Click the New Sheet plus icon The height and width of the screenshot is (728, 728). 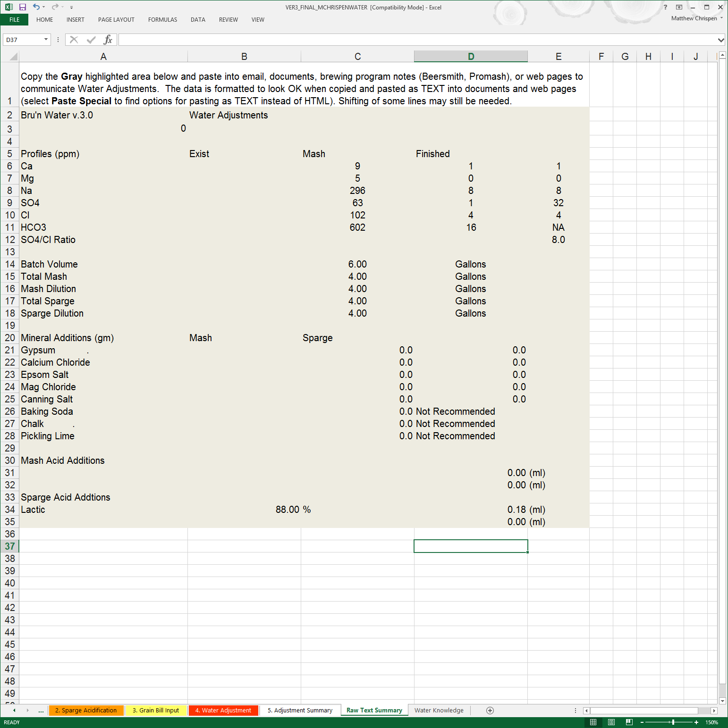[x=490, y=711]
